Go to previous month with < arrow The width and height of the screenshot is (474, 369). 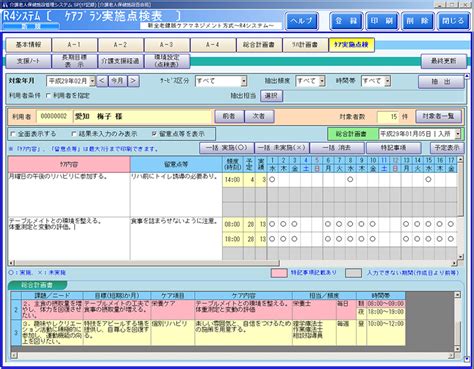click(102, 81)
